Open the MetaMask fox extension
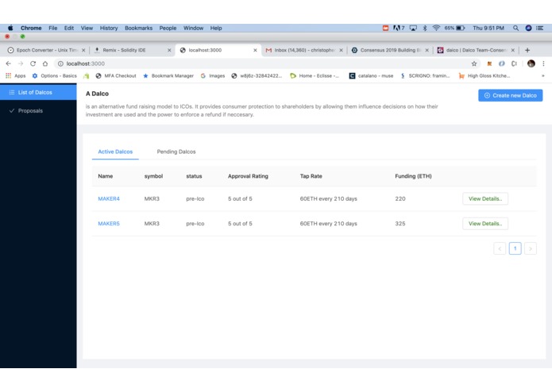Screen dimensions: 552x392 coord(489,63)
